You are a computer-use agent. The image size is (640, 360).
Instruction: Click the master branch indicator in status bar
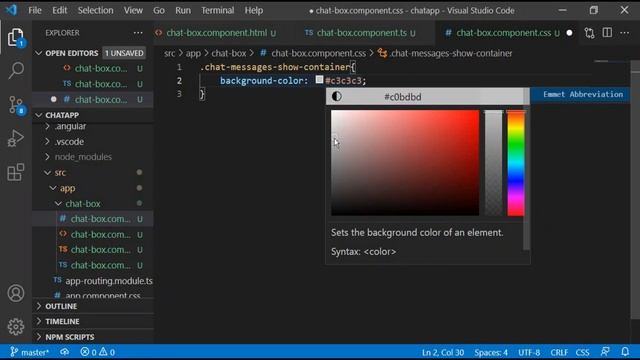tap(29, 352)
